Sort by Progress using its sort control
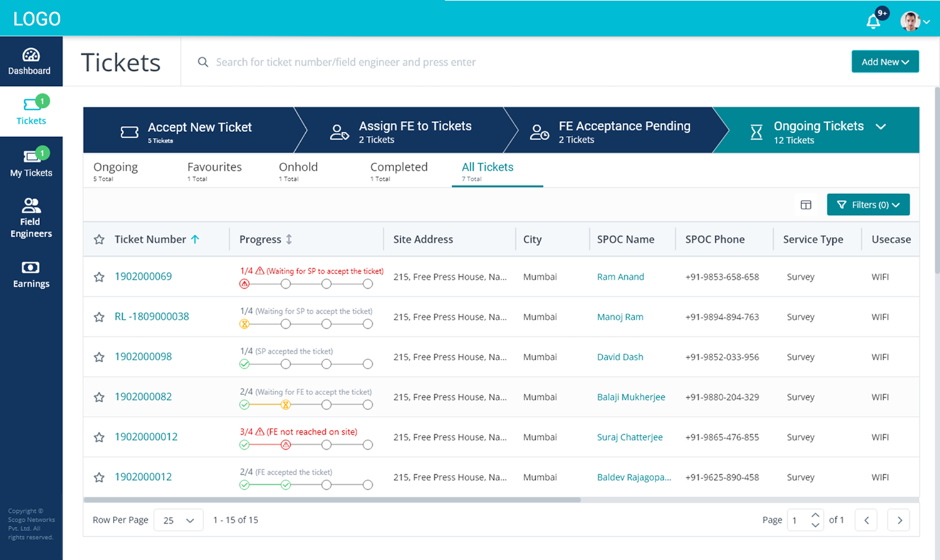Screen dimensions: 940x560 point(288,239)
